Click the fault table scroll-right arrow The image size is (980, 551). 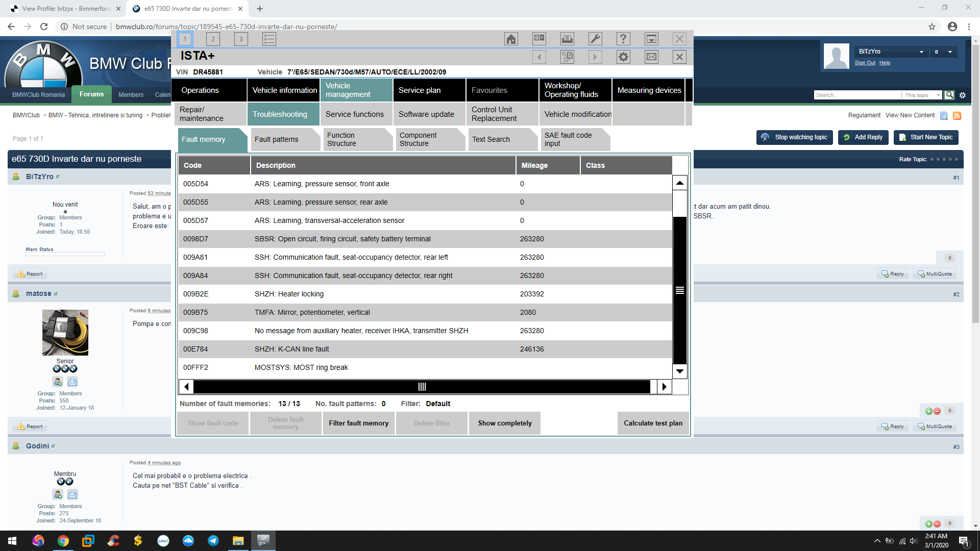(664, 387)
